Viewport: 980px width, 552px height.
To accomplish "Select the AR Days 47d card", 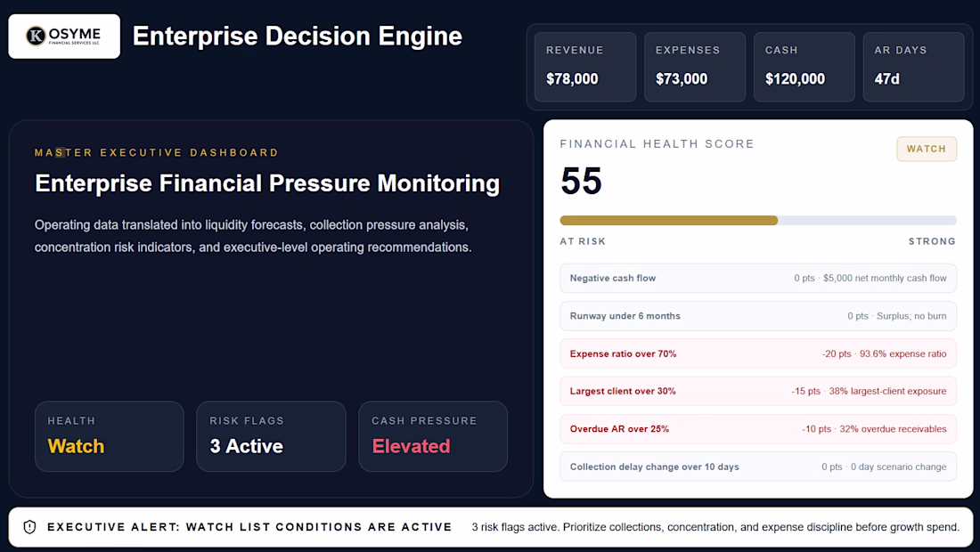I will (913, 67).
